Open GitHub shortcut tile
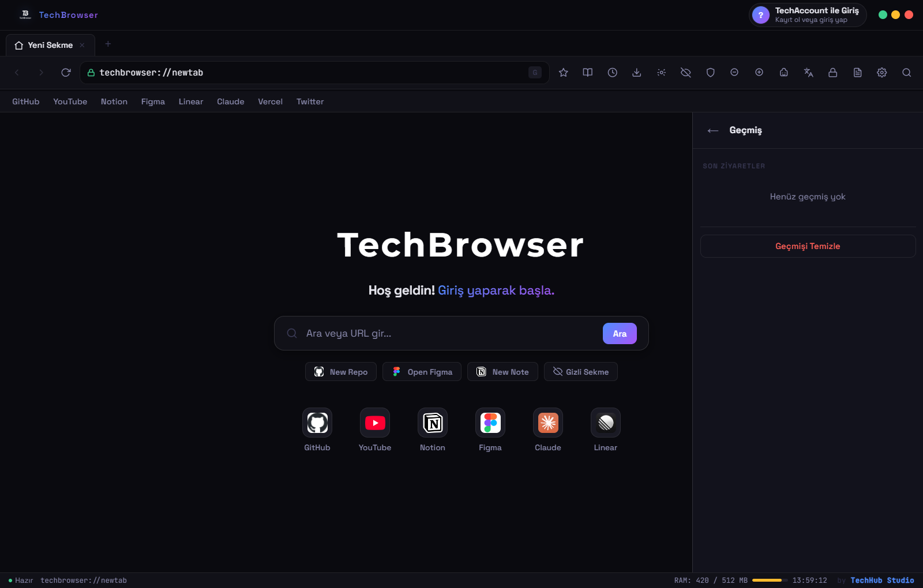923x588 pixels. [x=317, y=423]
